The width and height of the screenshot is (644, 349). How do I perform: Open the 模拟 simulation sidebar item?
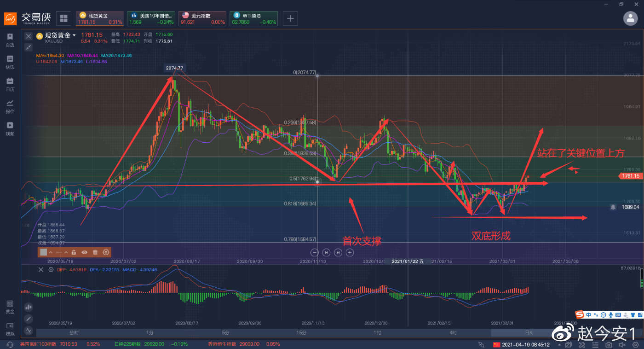pos(10,329)
